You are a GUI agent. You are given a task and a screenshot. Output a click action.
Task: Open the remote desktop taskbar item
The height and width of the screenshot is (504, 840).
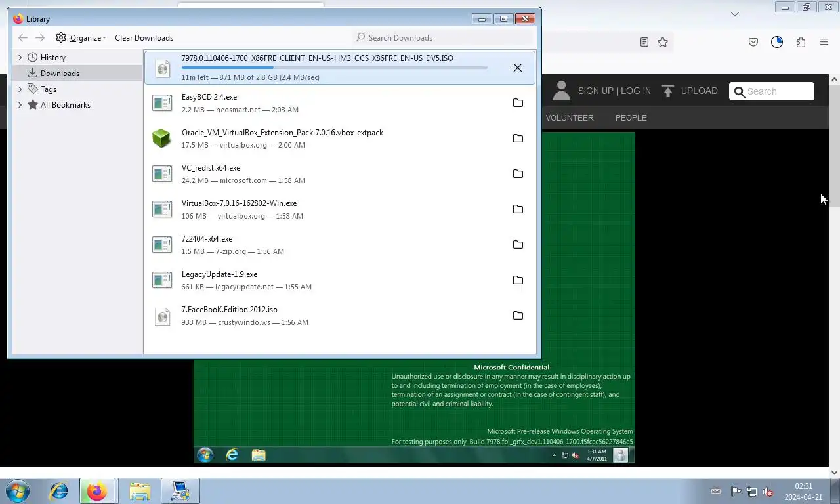coord(180,491)
